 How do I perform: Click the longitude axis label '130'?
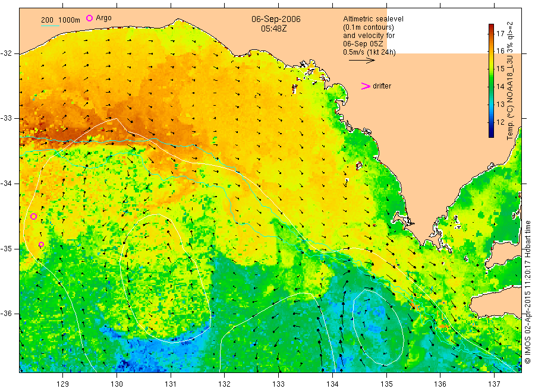(117, 384)
